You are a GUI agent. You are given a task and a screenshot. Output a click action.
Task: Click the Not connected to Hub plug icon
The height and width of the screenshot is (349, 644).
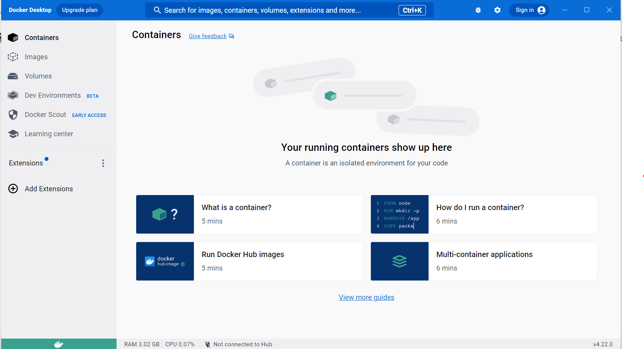point(208,344)
